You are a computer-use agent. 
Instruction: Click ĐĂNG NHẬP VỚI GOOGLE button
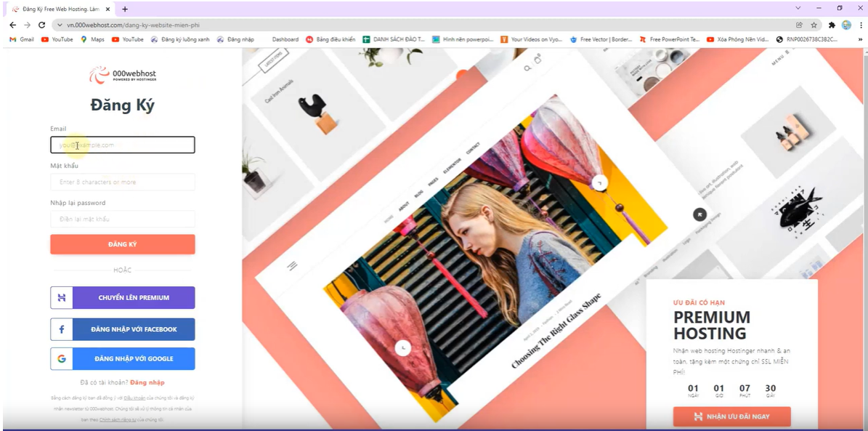(122, 359)
